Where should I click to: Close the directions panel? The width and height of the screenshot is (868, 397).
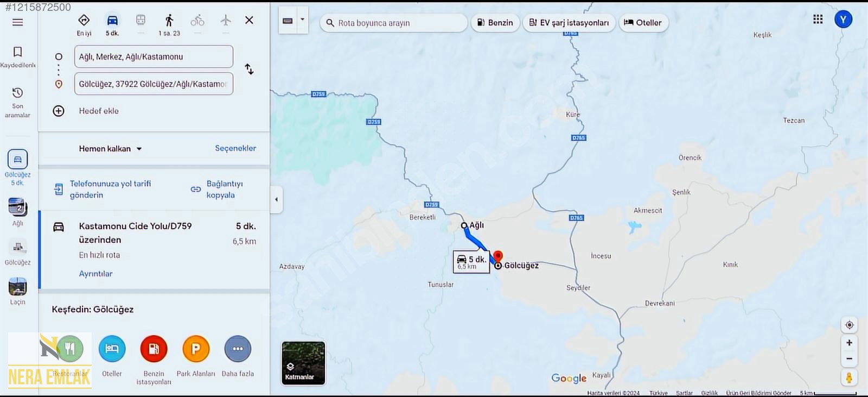tap(249, 20)
